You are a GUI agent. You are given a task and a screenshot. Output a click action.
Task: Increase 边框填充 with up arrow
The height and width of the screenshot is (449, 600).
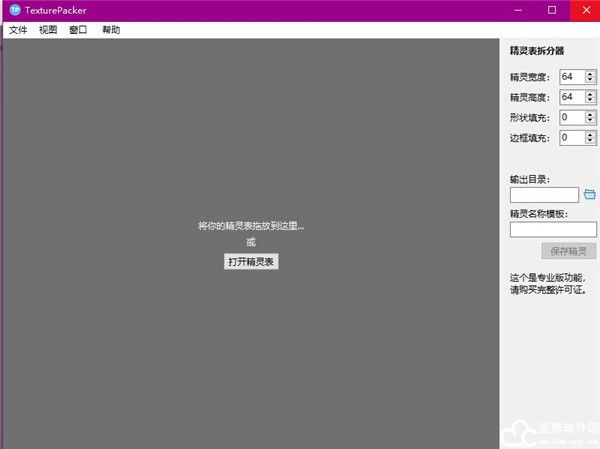(590, 134)
